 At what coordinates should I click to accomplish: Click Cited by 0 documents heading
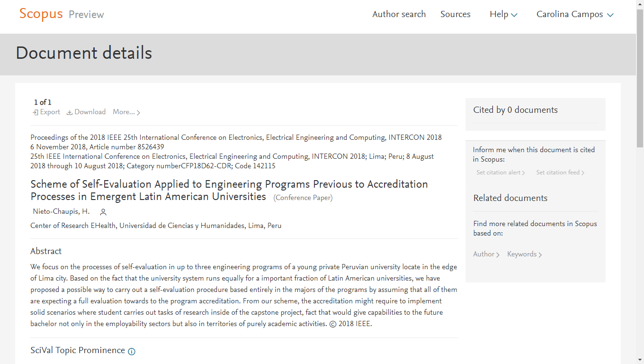[x=515, y=110]
